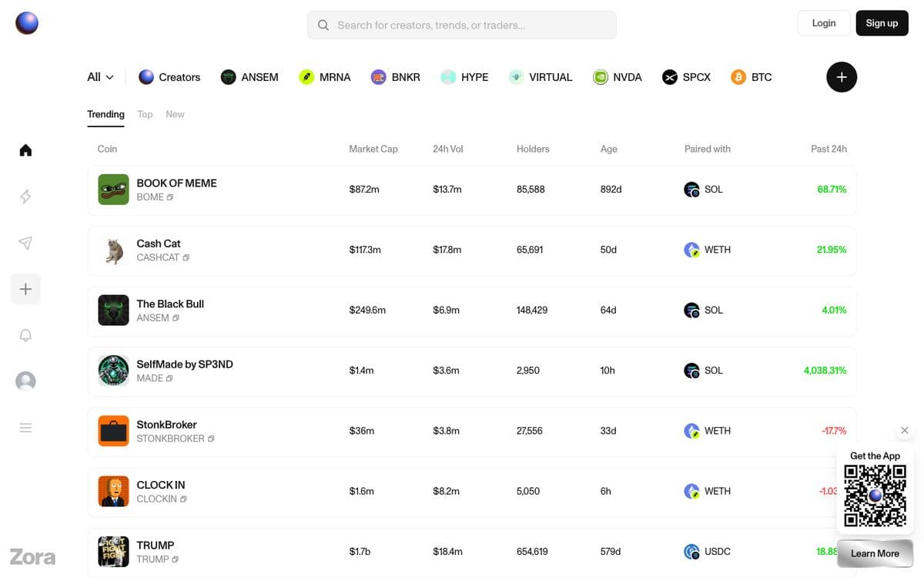The width and height of the screenshot is (924, 578).
Task: Click The Black Bull coin image
Action: coord(113,310)
